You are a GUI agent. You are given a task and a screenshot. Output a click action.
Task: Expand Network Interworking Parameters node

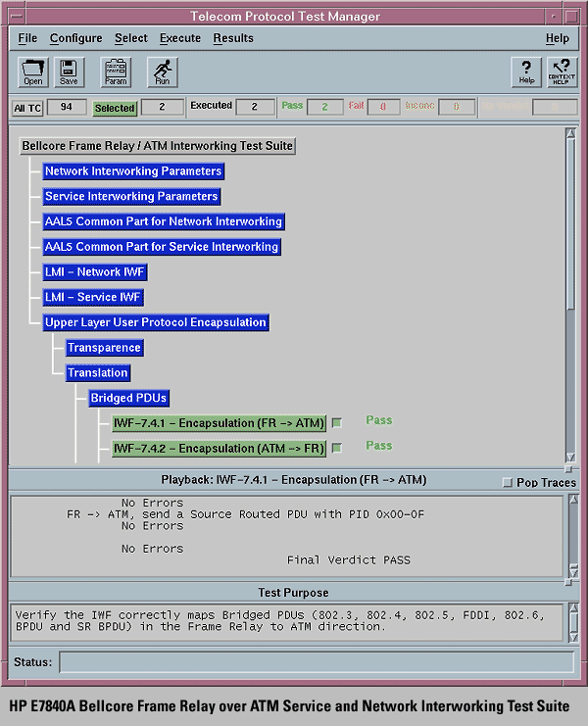click(x=133, y=171)
